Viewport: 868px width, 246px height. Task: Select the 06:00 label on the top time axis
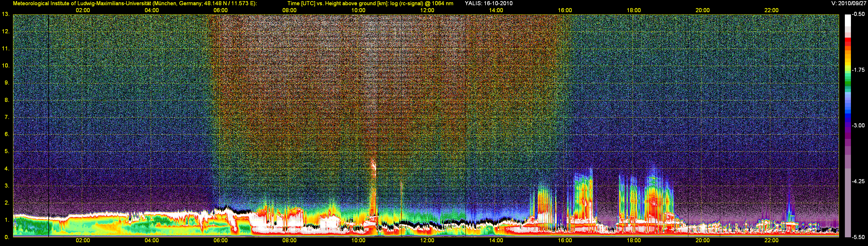[220, 10]
